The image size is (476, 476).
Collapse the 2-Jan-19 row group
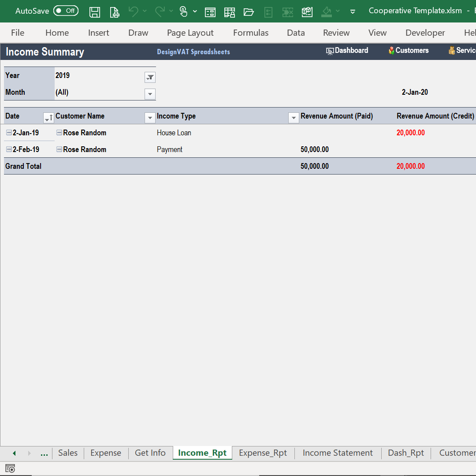tap(9, 133)
